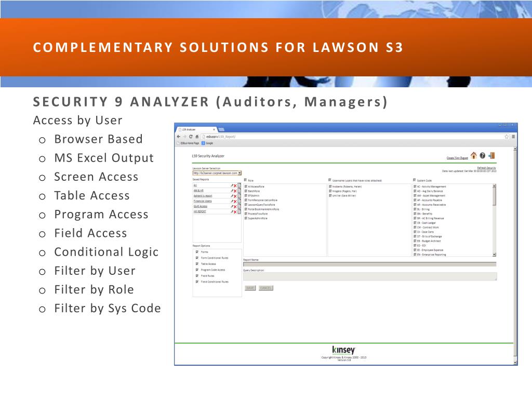The image size is (532, 399).
Task: Delete the Financial Users saved report
Action: coord(235,201)
